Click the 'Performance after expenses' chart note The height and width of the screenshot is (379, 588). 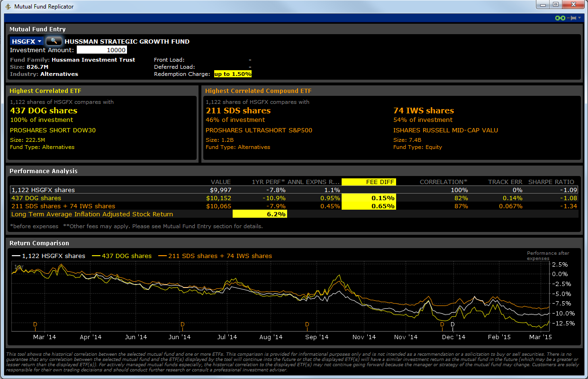tap(548, 256)
